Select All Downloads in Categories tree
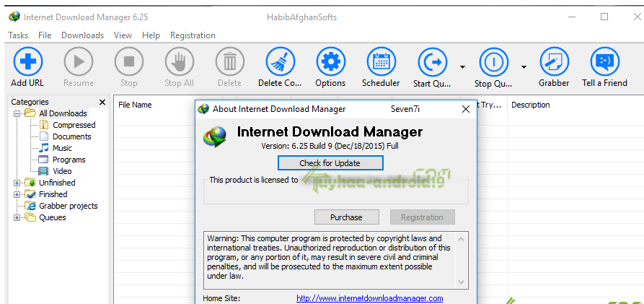This screenshot has height=304, width=644. point(63,113)
